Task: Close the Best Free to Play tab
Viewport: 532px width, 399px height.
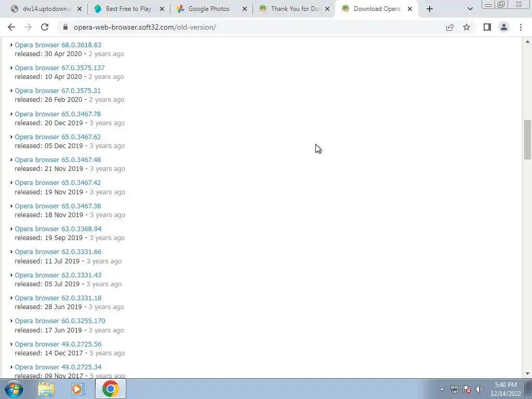Action: [x=162, y=9]
